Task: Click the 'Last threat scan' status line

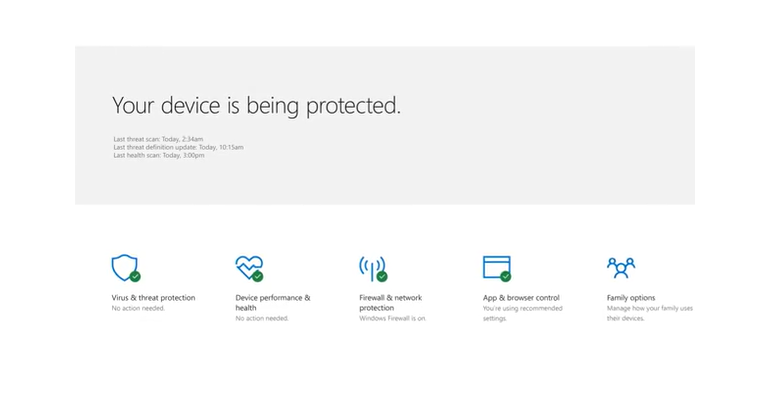Action: point(158,139)
